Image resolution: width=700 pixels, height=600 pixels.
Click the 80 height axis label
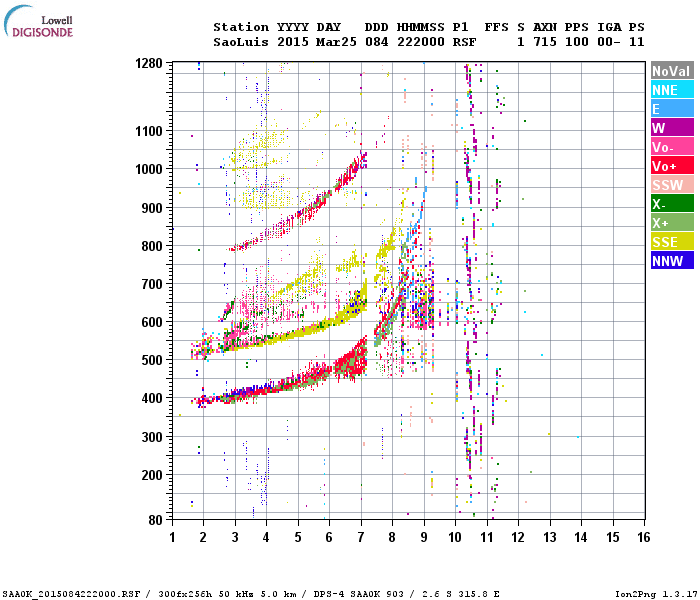coord(156,520)
